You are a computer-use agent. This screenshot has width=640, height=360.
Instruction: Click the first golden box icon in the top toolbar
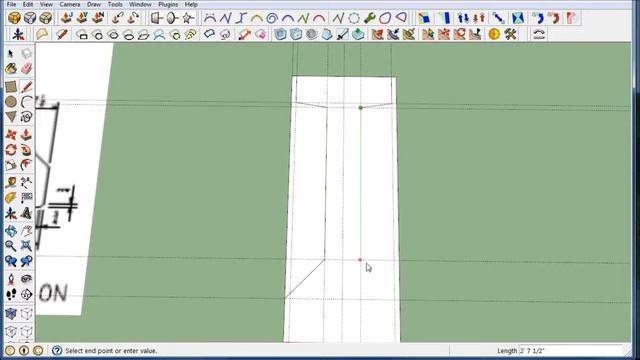14,18
